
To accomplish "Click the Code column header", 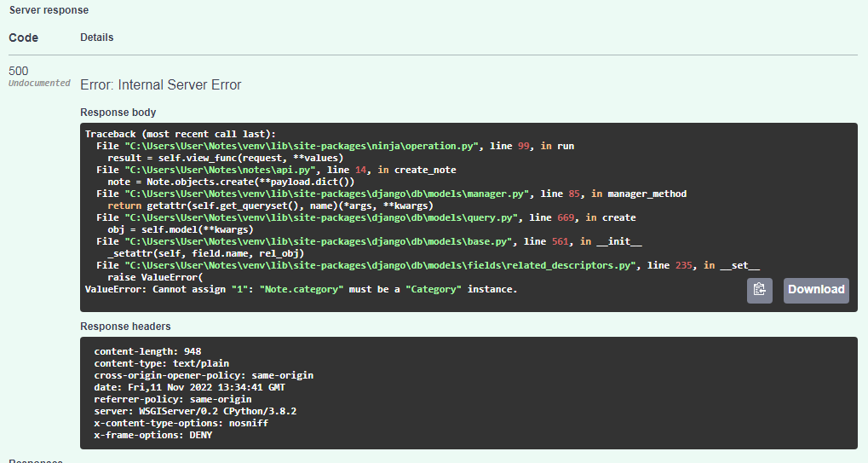I will pyautogui.click(x=24, y=38).
